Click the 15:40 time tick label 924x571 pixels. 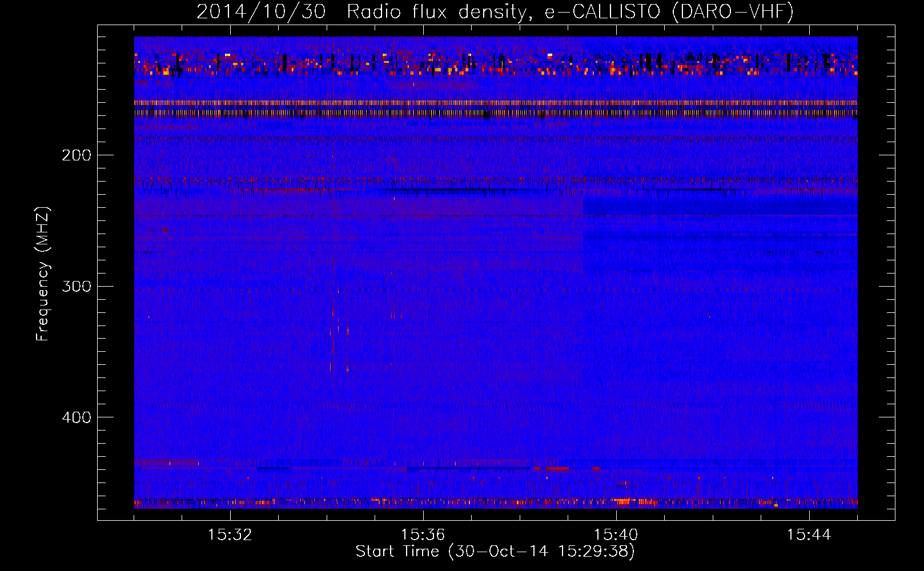(616, 535)
